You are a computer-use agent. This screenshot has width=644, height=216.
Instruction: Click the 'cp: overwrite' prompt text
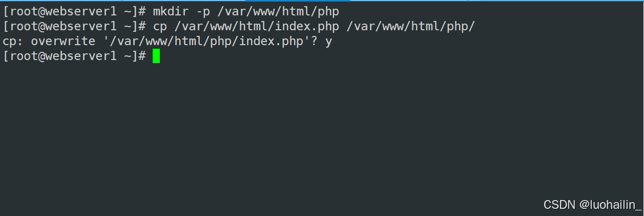point(49,41)
